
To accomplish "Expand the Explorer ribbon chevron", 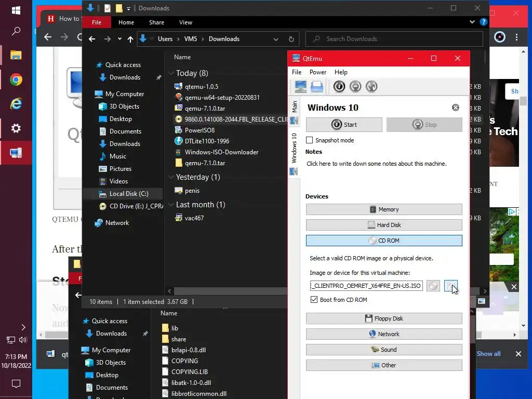I will point(472,22).
